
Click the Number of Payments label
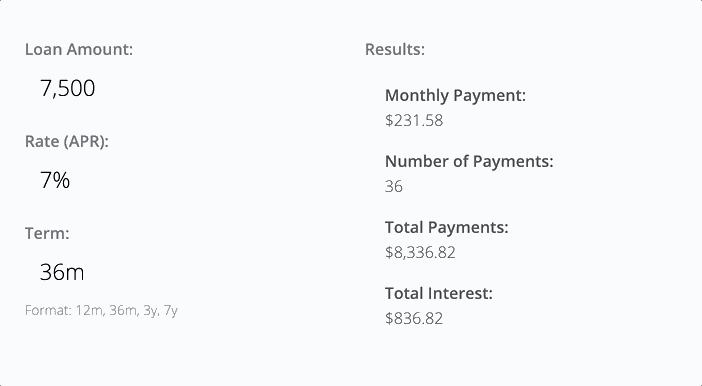click(x=469, y=161)
